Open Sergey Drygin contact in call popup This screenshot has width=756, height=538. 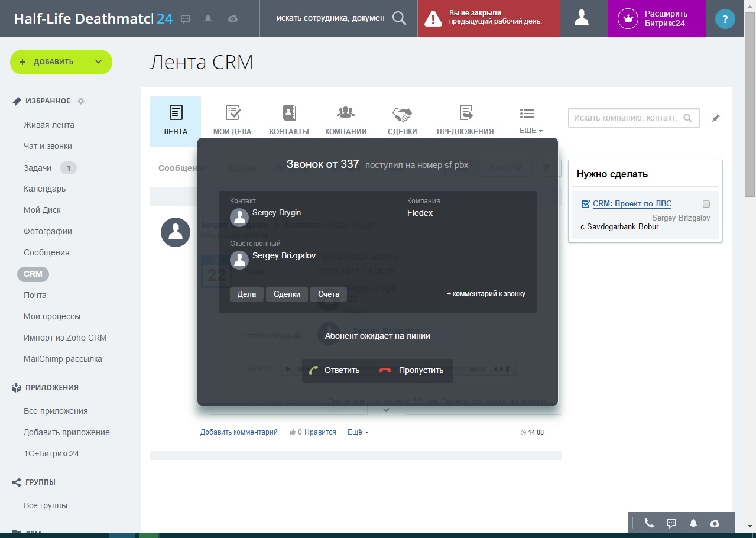point(277,213)
